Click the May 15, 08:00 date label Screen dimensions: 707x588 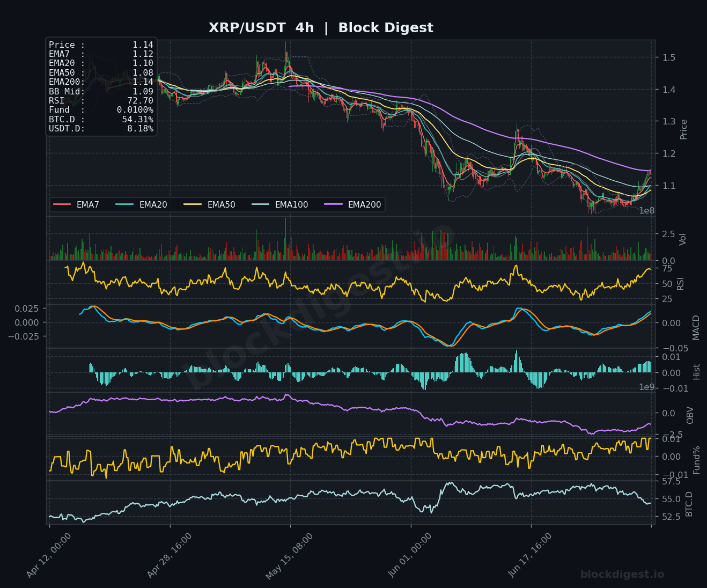[289, 556]
